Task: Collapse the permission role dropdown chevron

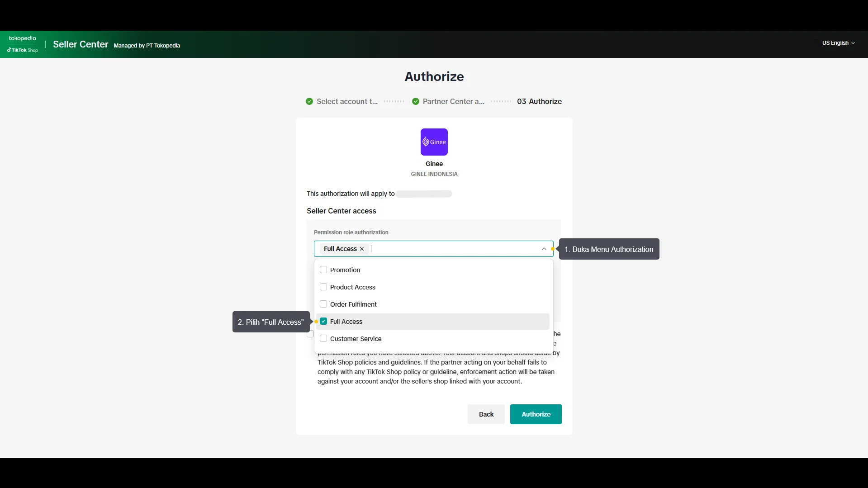Action: tap(544, 249)
